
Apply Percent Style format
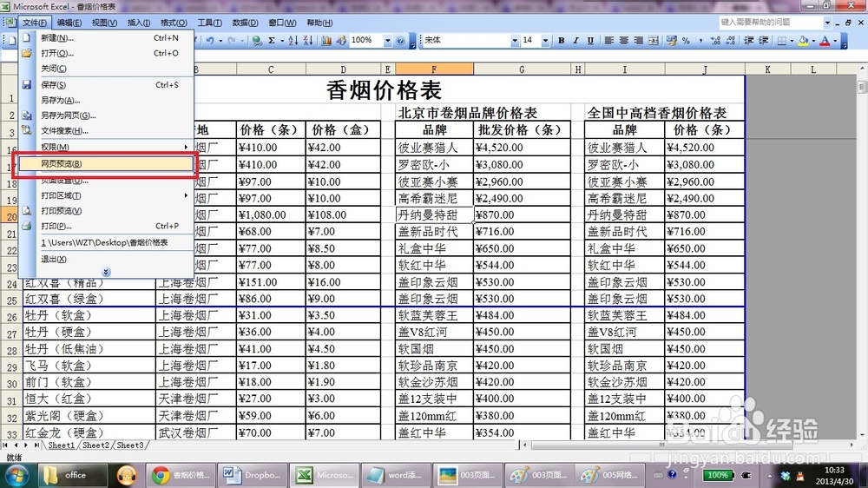(x=686, y=41)
